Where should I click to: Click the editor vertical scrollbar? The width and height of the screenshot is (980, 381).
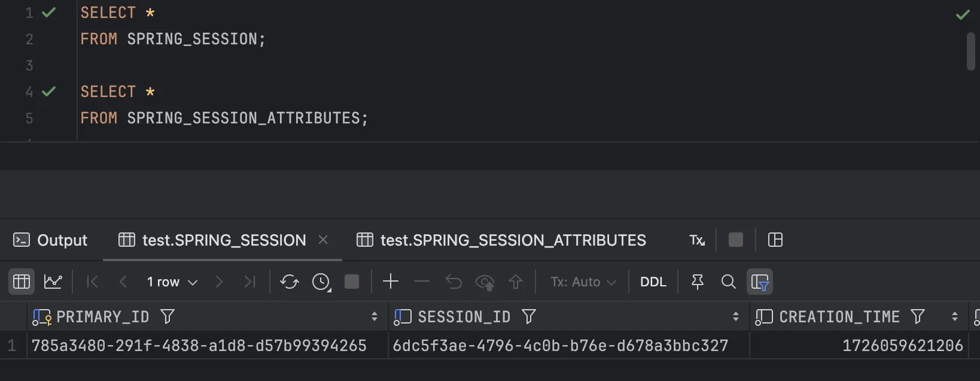click(x=971, y=52)
